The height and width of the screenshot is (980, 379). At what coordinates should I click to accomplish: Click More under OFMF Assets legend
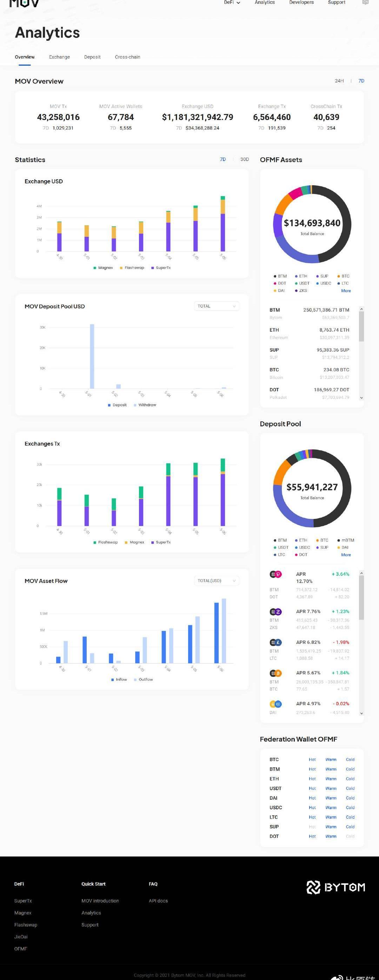coord(346,291)
